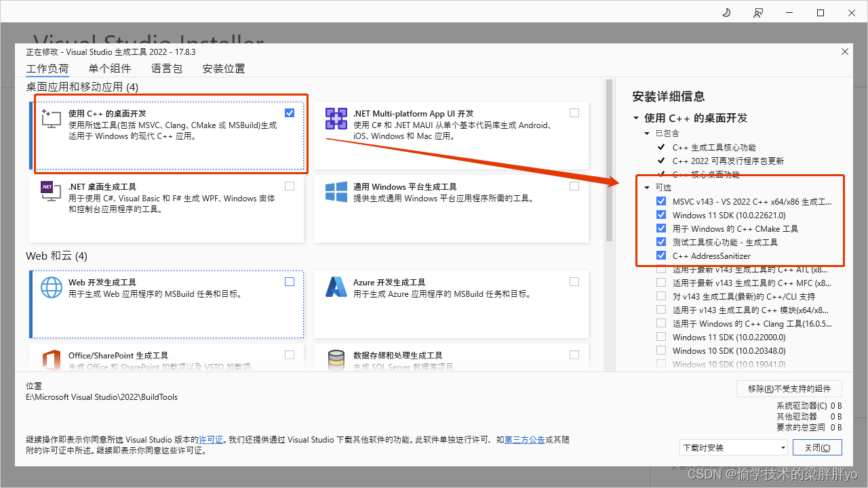The width and height of the screenshot is (868, 488).
Task: Click the Azure 开发生成工具 icon
Action: coord(336,287)
